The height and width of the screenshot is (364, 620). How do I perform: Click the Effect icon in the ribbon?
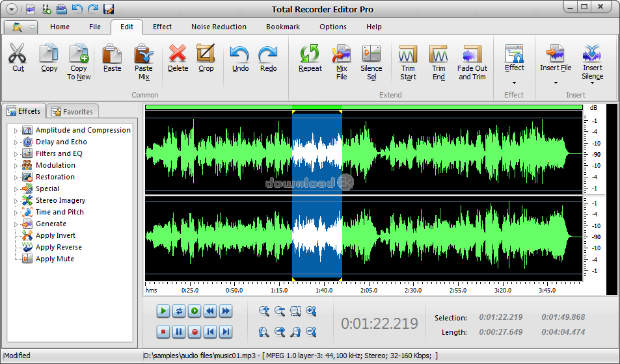pos(514,54)
